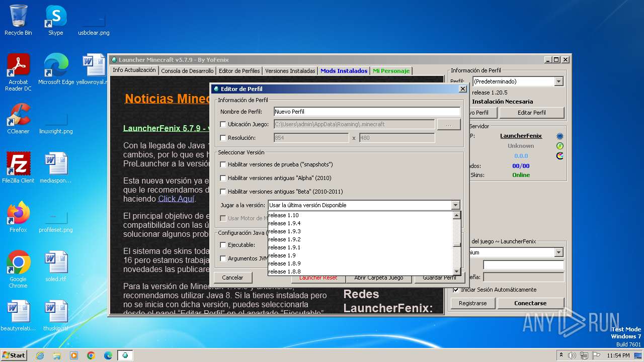The width and height of the screenshot is (644, 362).
Task: Select release 1.8.9 from version list
Action: pos(360,263)
